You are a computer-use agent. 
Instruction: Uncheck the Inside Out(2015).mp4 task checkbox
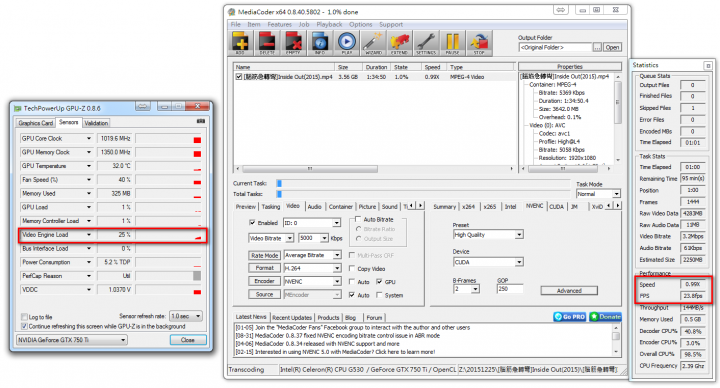[x=239, y=77]
